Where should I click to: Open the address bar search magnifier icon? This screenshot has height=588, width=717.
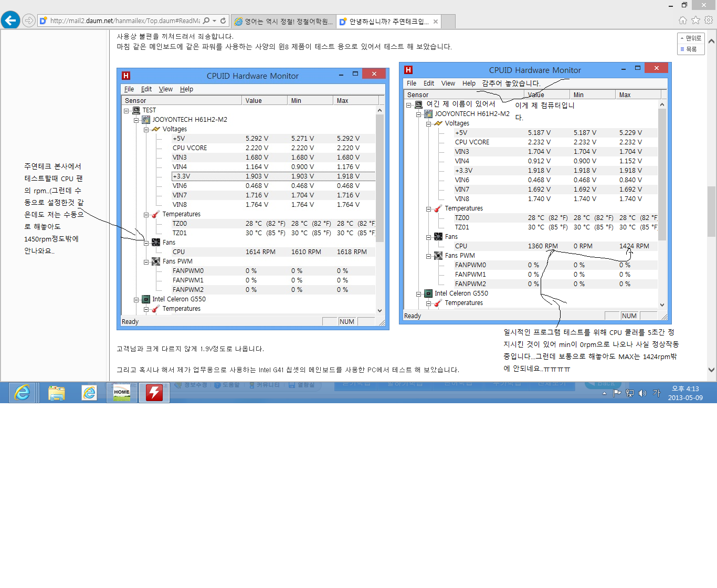206,21
